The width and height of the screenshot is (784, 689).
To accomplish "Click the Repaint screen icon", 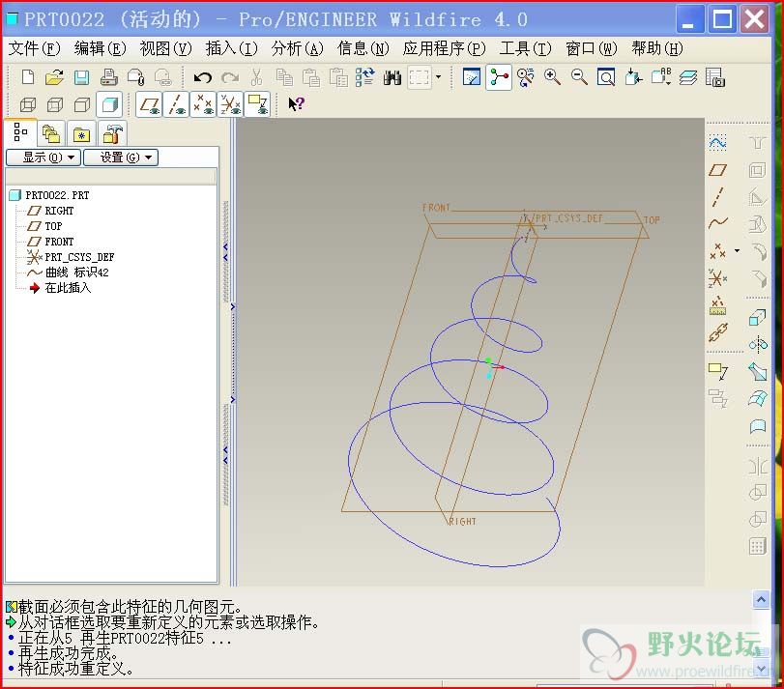I will pyautogui.click(x=472, y=77).
